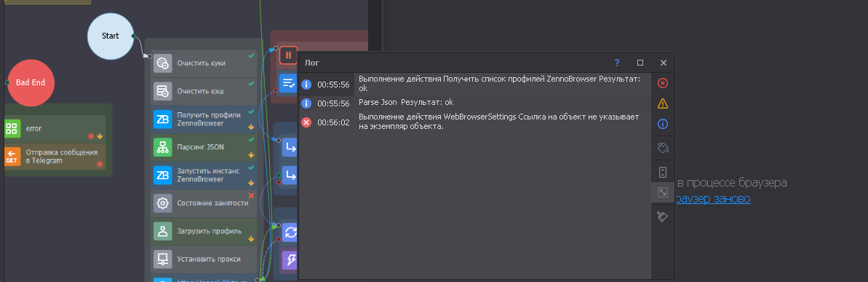The height and width of the screenshot is (282, 868).
Task: Click the Отправка сообщения в Telegram block
Action: coord(55,157)
